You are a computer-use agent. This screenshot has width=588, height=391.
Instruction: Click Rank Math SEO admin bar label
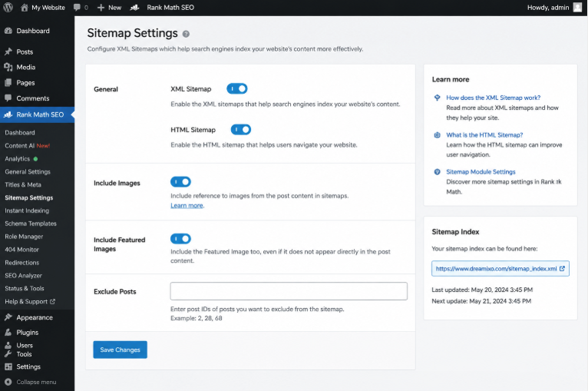pyautogui.click(x=170, y=8)
